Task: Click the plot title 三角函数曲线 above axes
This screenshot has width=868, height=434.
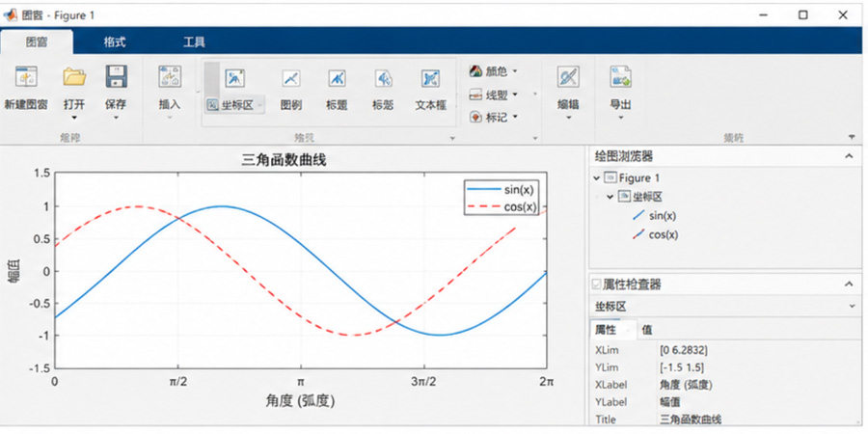Action: (284, 161)
